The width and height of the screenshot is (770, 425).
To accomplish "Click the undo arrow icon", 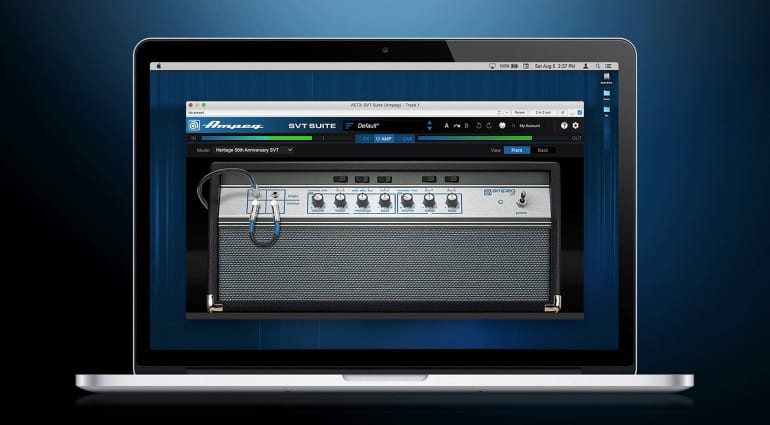I will pos(480,126).
